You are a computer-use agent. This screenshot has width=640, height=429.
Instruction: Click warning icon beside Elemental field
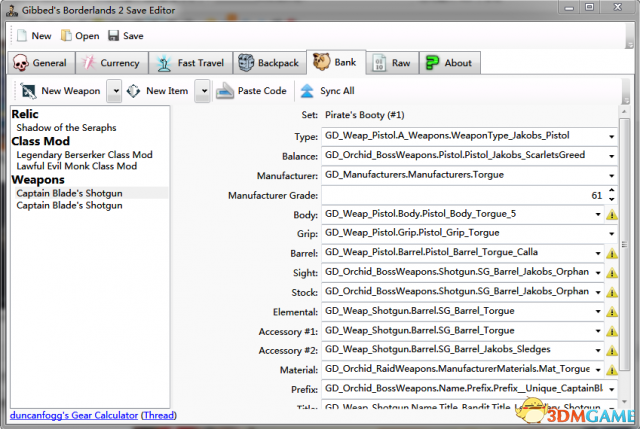tap(611, 312)
